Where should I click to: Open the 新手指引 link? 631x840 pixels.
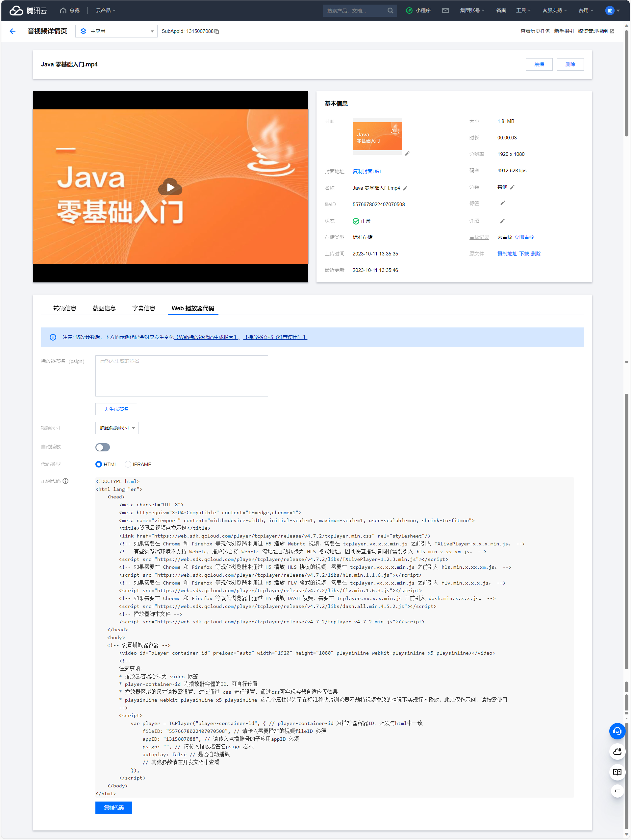click(564, 31)
